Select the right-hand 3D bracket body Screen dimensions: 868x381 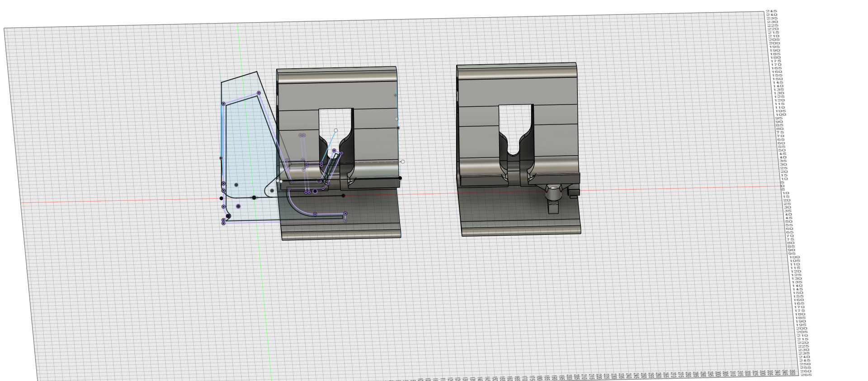point(518,149)
